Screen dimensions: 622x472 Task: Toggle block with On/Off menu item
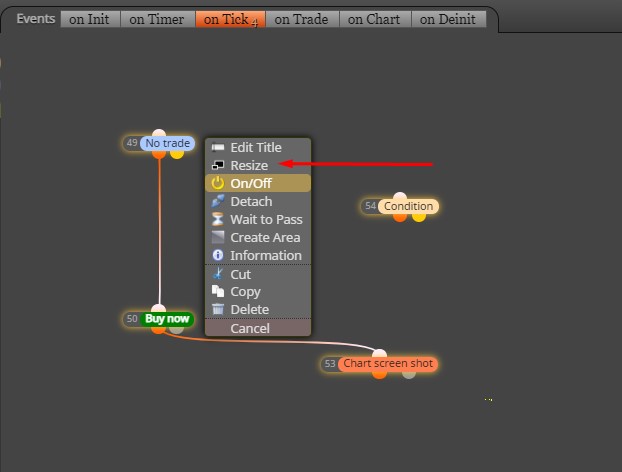coord(258,183)
